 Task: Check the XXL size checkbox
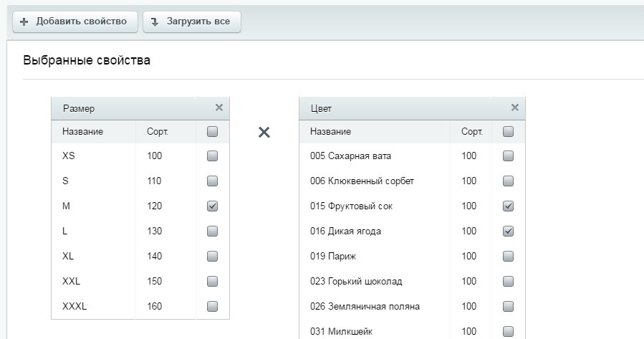click(212, 282)
